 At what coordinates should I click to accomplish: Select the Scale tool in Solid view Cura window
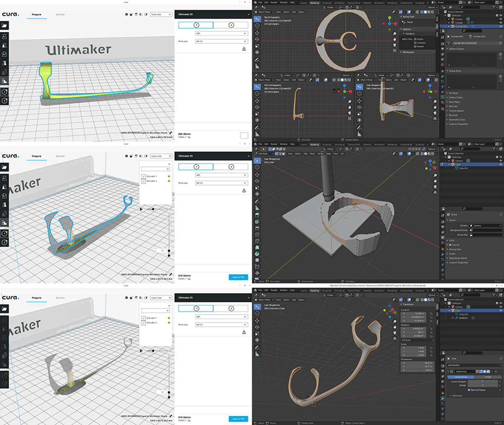click(4, 45)
